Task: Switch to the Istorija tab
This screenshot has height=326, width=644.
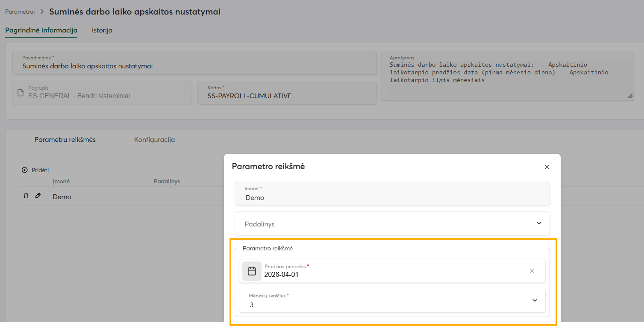Action: 102,30
